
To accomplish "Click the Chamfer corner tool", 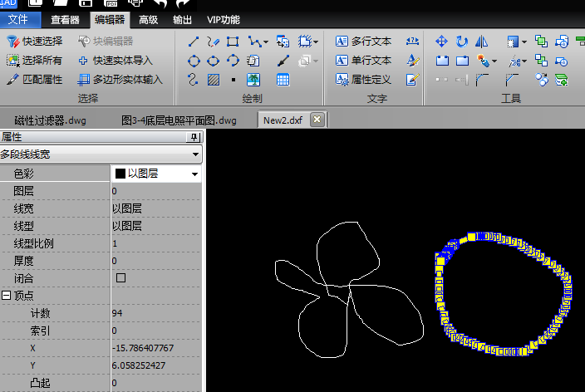I will (512, 80).
